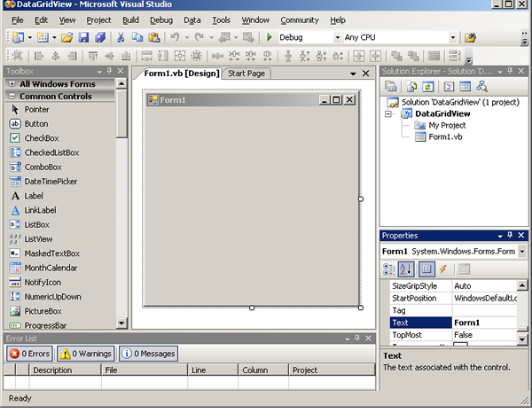Click the Redo arrow icon

click(199, 37)
